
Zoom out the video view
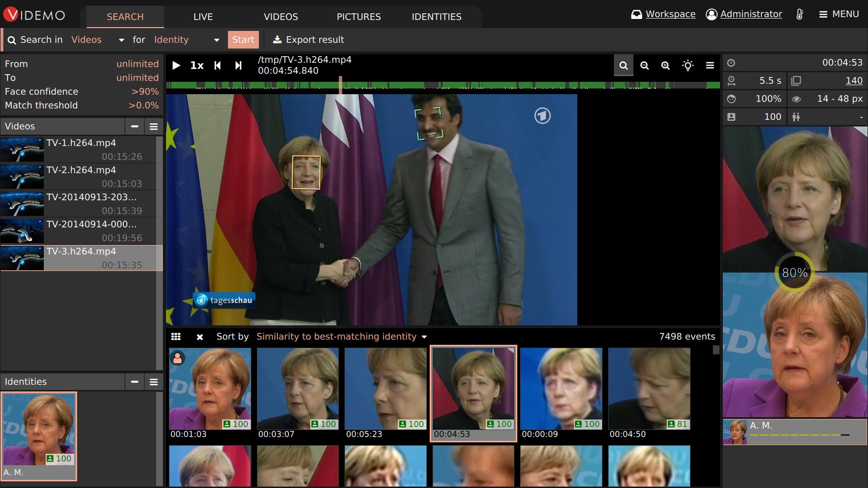pyautogui.click(x=644, y=66)
